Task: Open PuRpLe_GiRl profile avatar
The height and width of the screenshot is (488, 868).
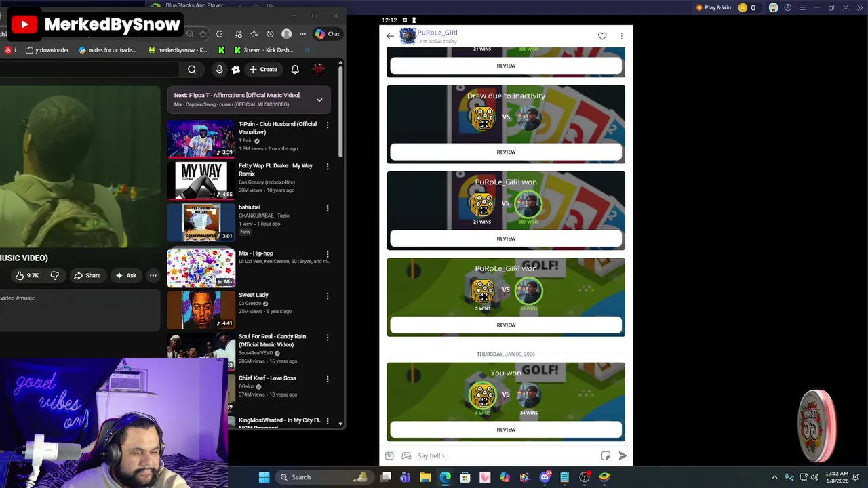Action: pyautogui.click(x=408, y=36)
